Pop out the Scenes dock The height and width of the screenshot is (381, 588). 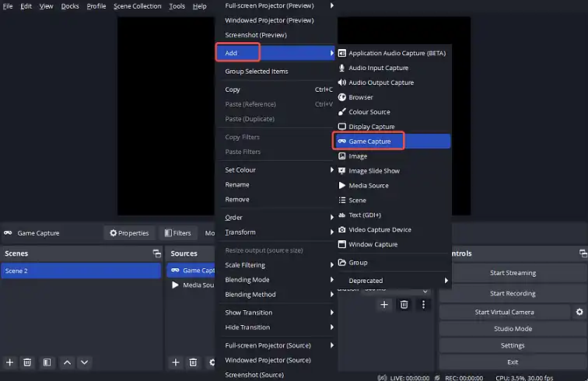pyautogui.click(x=157, y=254)
